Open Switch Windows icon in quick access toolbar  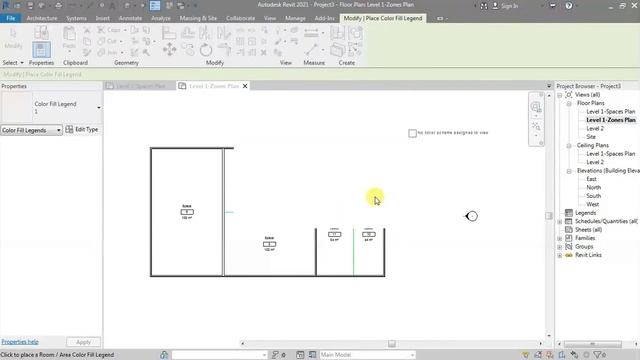[x=181, y=6]
